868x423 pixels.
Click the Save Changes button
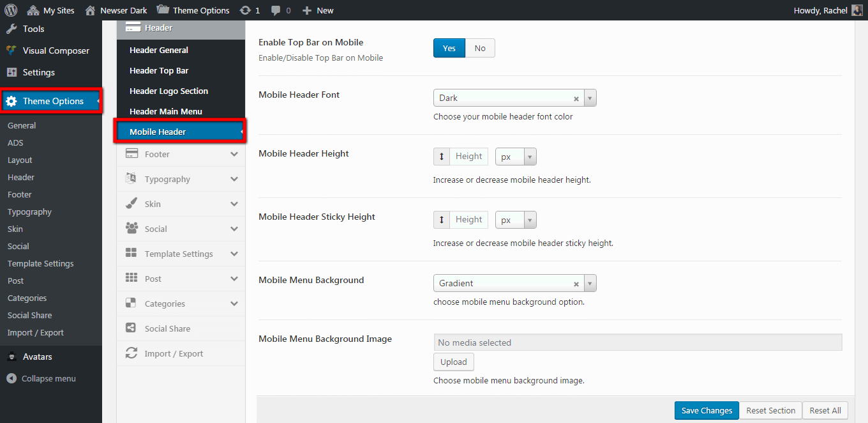[x=707, y=410]
